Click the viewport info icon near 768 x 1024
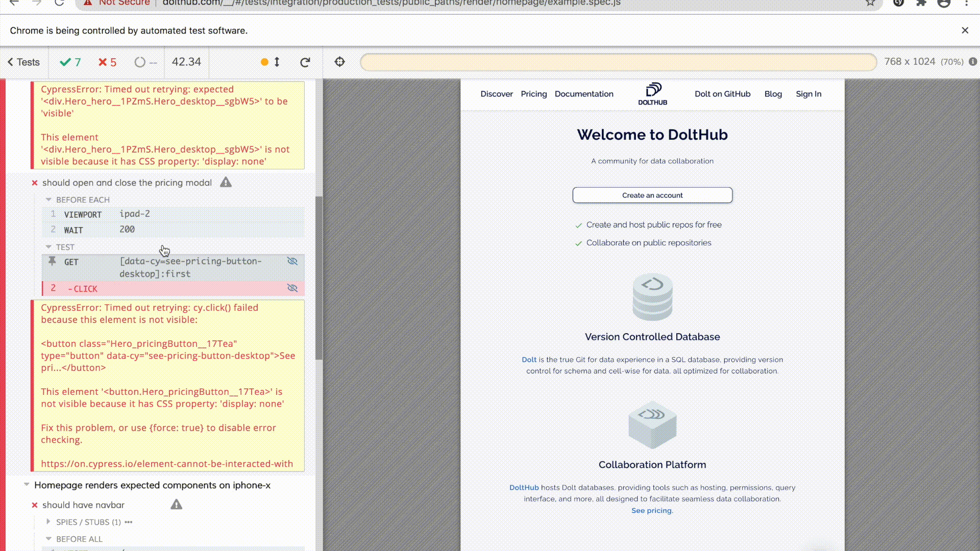This screenshot has width=980, height=551. click(972, 62)
